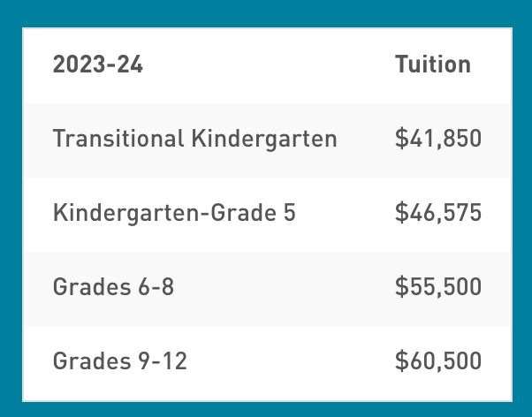Click the dollar sign in $41,850
The height and width of the screenshot is (417, 532).
coord(401,139)
